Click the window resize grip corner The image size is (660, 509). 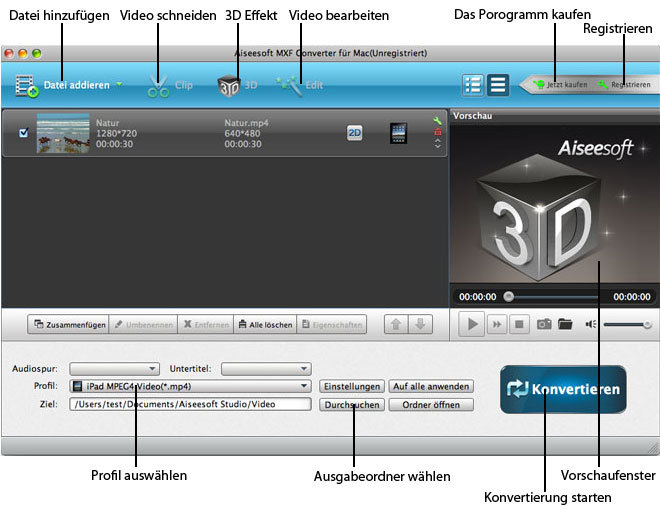tap(654, 449)
